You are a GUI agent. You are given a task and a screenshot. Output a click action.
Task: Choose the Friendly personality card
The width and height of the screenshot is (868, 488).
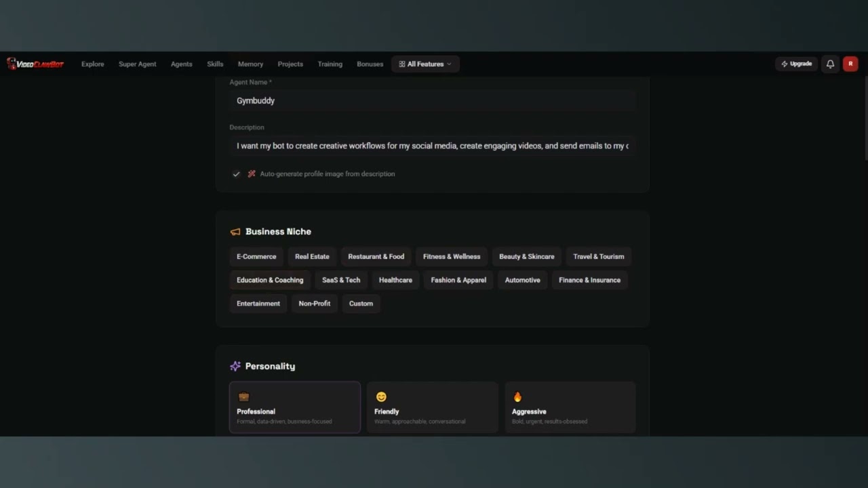433,407
